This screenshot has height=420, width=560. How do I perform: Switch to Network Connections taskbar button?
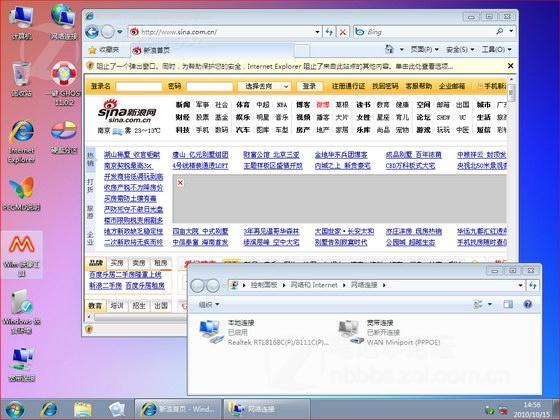click(266, 409)
